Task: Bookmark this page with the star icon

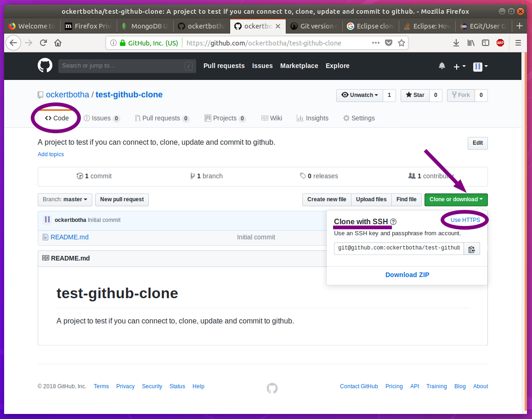Action: click(x=402, y=43)
